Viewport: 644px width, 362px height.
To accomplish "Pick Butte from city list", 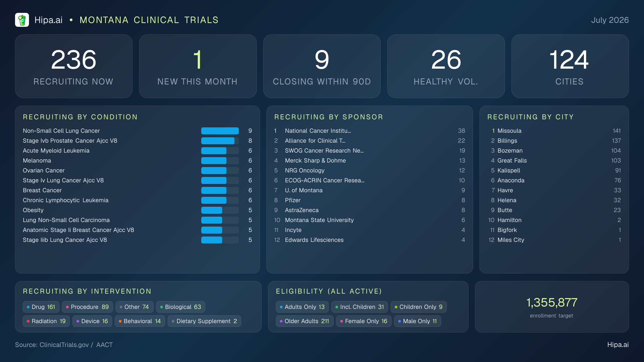I will [554, 210].
